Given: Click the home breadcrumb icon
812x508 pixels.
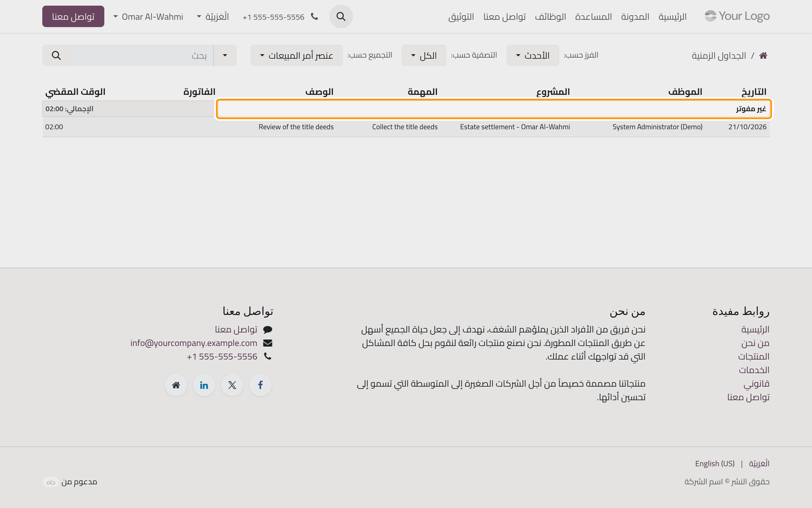Looking at the screenshot, I should 763,55.
